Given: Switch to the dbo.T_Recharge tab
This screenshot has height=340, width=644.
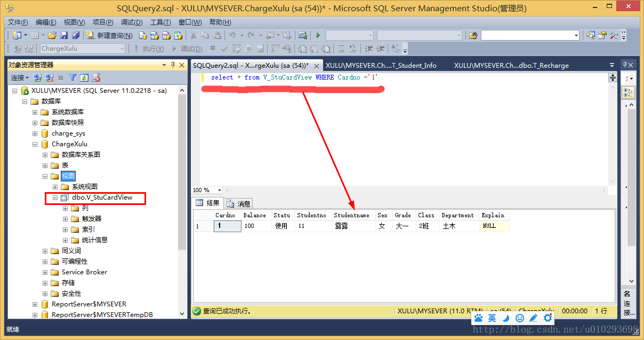Looking at the screenshot, I should pyautogui.click(x=511, y=65).
